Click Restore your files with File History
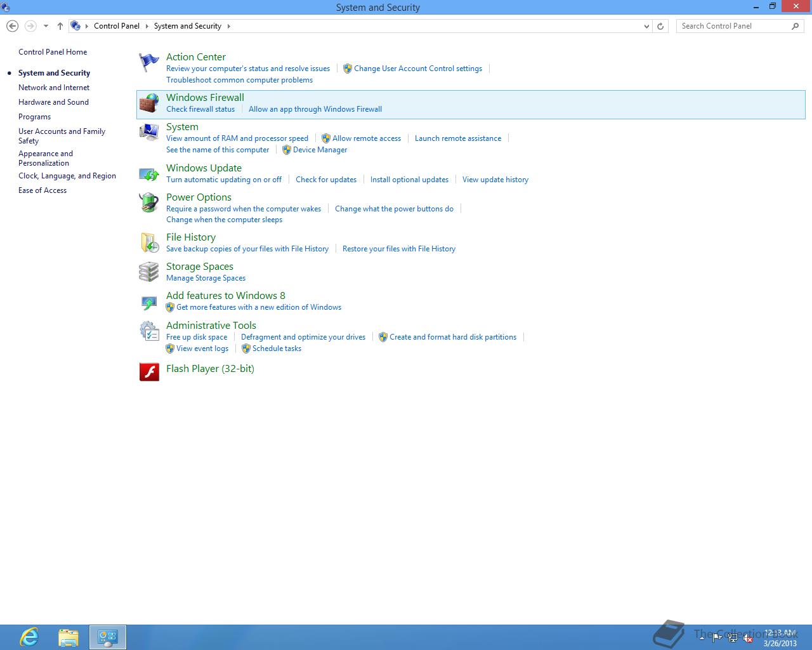Image resolution: width=812 pixels, height=650 pixels. pos(399,249)
